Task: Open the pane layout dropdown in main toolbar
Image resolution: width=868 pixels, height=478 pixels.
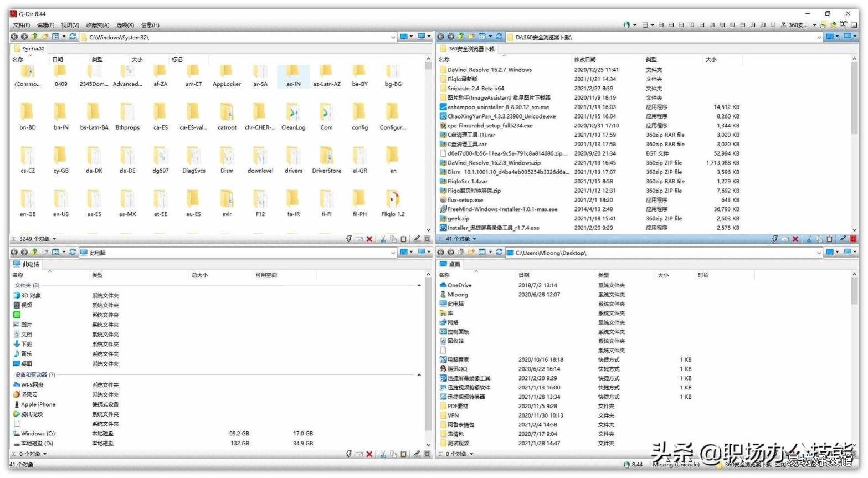Action: (x=653, y=25)
